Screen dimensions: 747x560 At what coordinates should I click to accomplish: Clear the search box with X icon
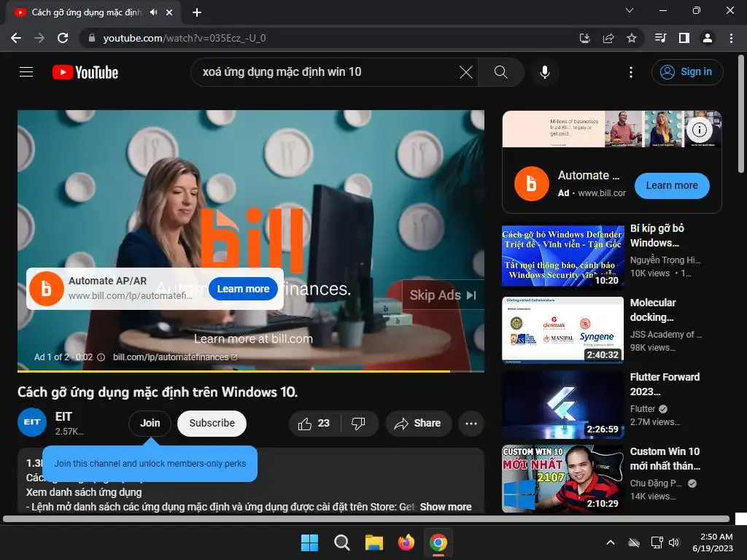(x=466, y=72)
